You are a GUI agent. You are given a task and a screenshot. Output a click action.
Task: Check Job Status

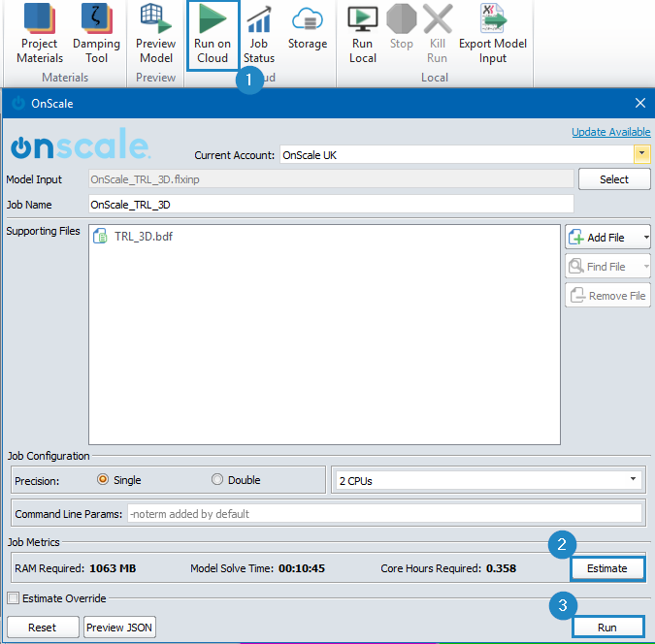(x=259, y=34)
